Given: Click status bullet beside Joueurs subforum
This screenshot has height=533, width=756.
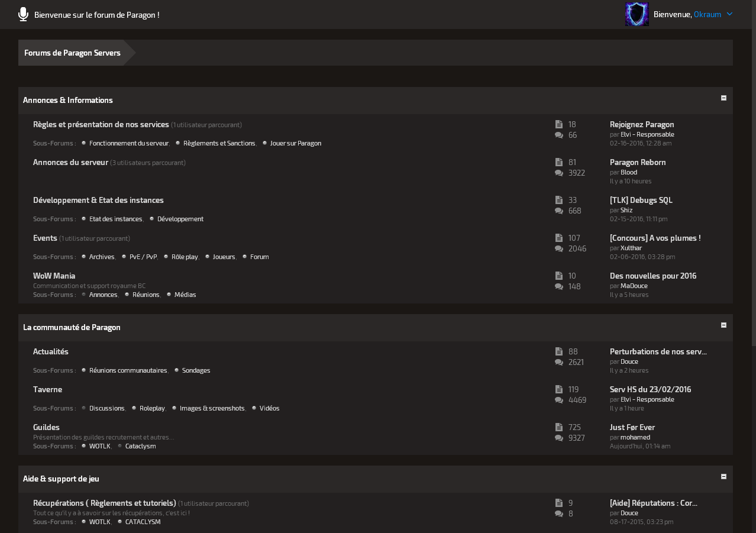Looking at the screenshot, I should (x=208, y=257).
